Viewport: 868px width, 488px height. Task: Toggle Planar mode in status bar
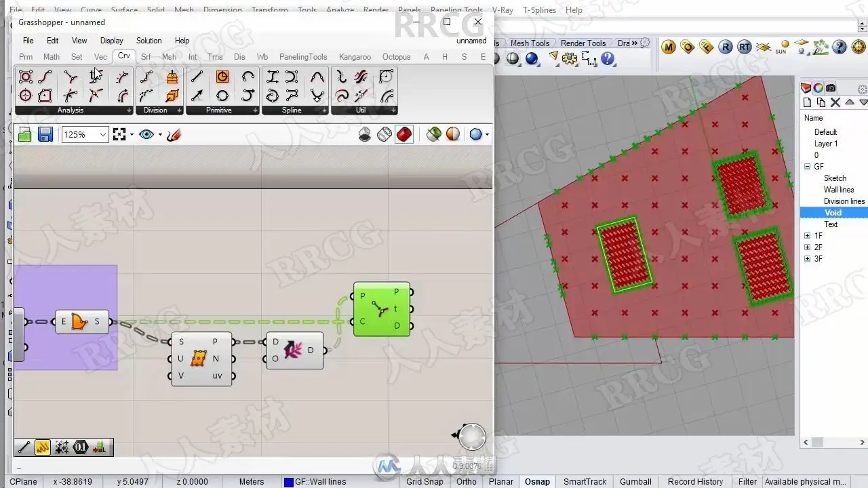(501, 482)
